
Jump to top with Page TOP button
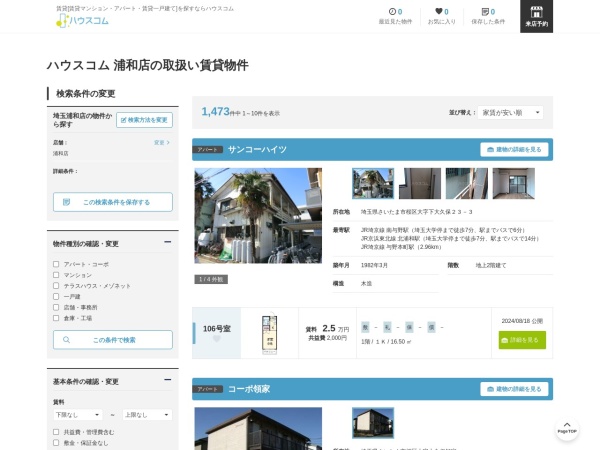(567, 429)
